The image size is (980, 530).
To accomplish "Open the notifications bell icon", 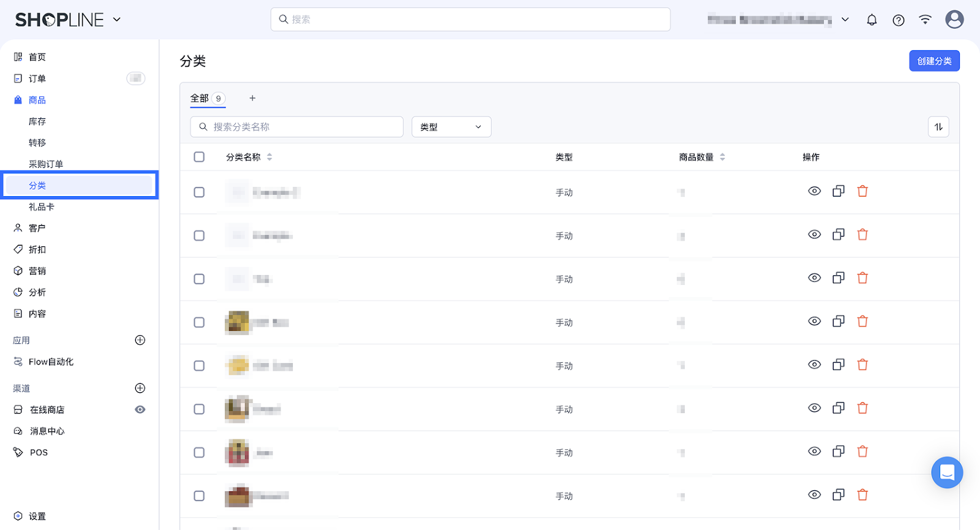I will coord(872,20).
